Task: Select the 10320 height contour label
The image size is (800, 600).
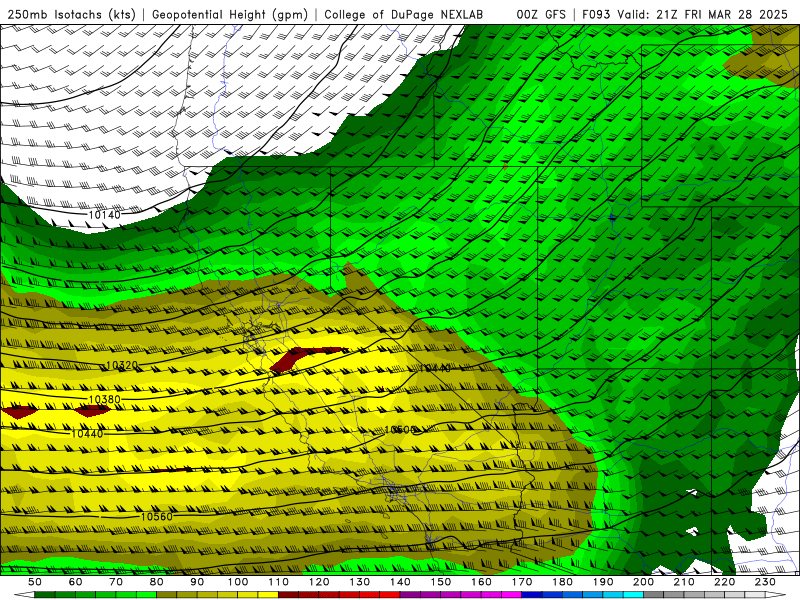Action: point(122,365)
